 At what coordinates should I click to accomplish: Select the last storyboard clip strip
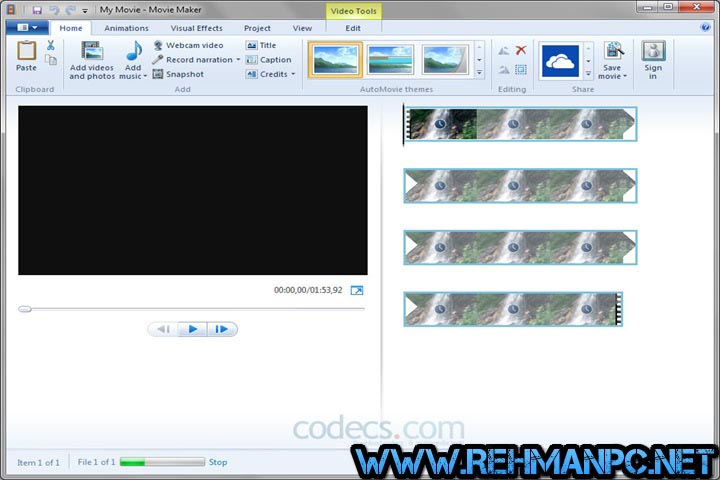click(513, 309)
